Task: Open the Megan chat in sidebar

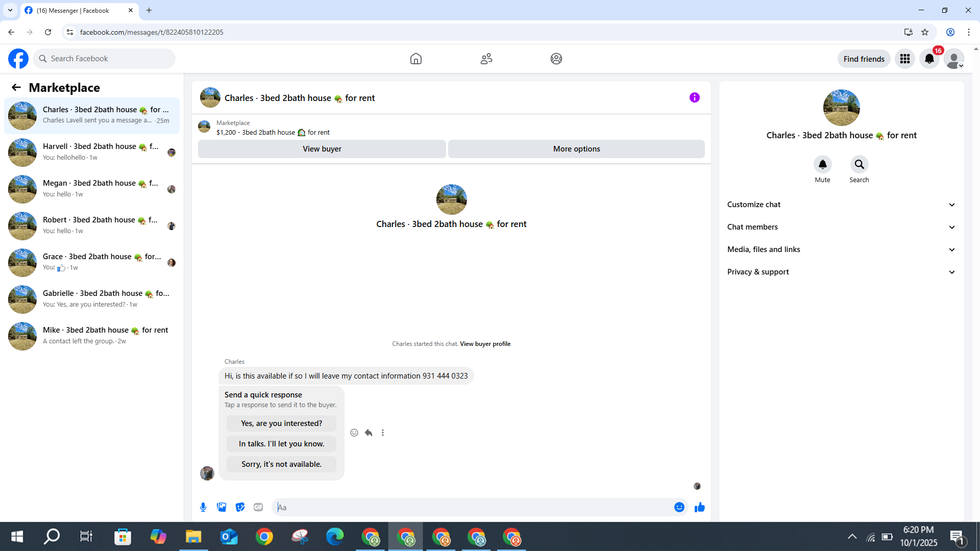Action: point(92,189)
